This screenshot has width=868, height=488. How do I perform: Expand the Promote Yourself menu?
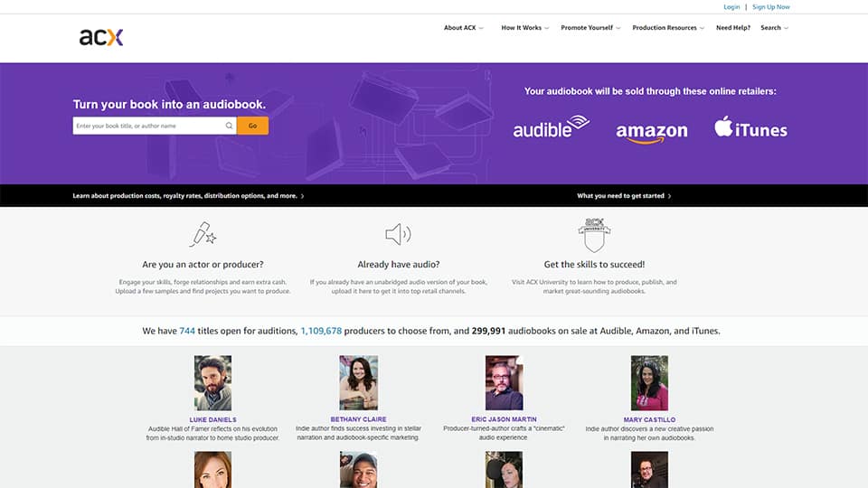[x=590, y=28]
